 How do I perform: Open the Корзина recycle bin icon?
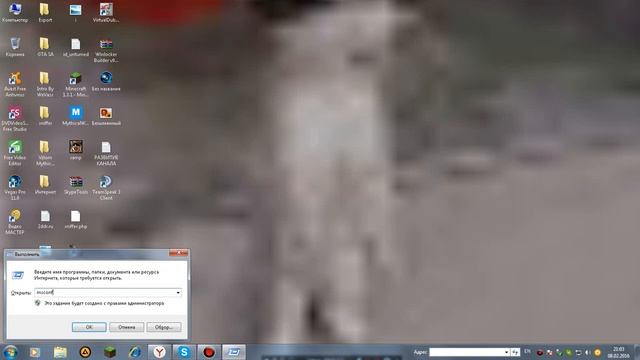pyautogui.click(x=15, y=47)
